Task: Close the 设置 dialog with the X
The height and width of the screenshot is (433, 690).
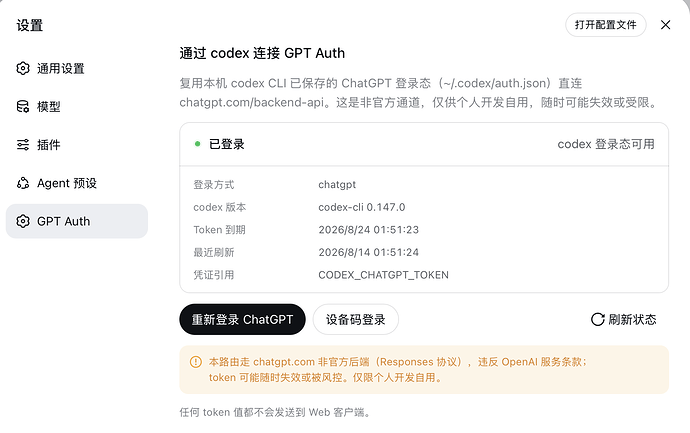Action: click(x=665, y=25)
